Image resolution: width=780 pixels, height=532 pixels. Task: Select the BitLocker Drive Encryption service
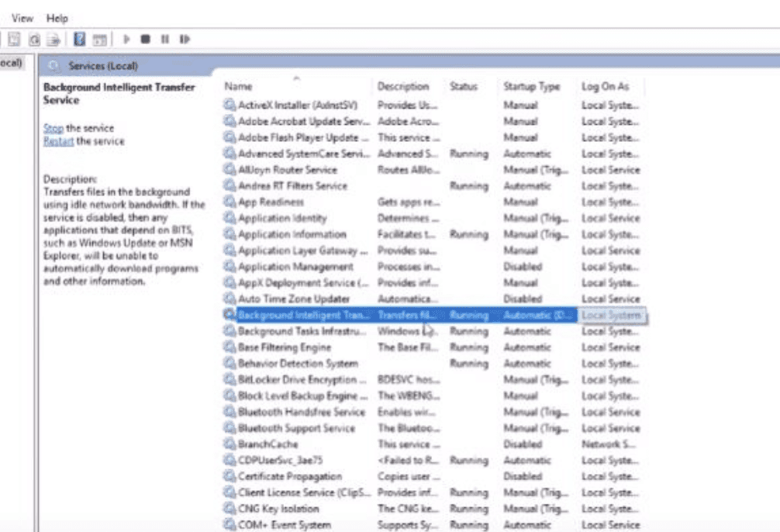[433, 379]
